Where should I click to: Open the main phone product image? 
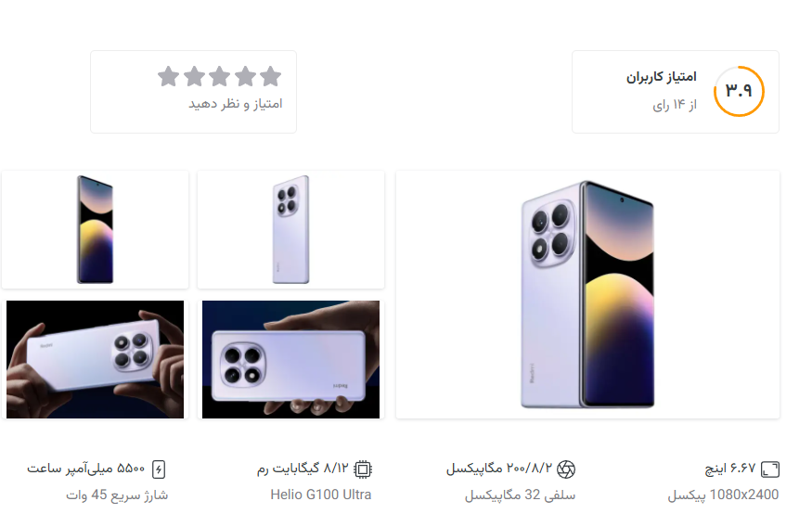click(587, 294)
